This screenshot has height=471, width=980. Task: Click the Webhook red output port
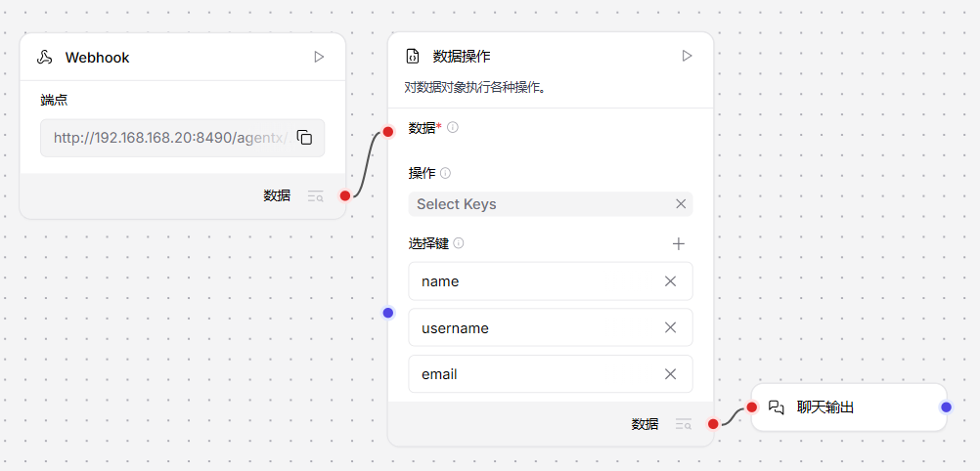click(x=344, y=195)
